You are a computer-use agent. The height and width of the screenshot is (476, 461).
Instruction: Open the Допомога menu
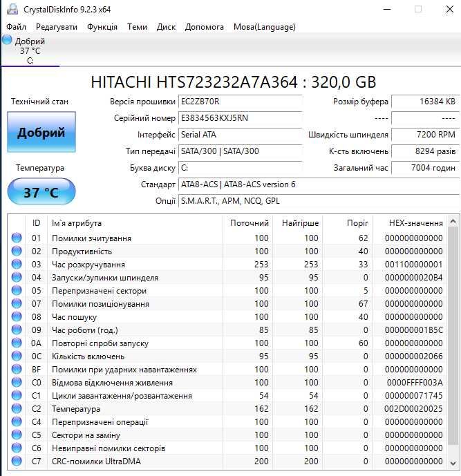205,27
